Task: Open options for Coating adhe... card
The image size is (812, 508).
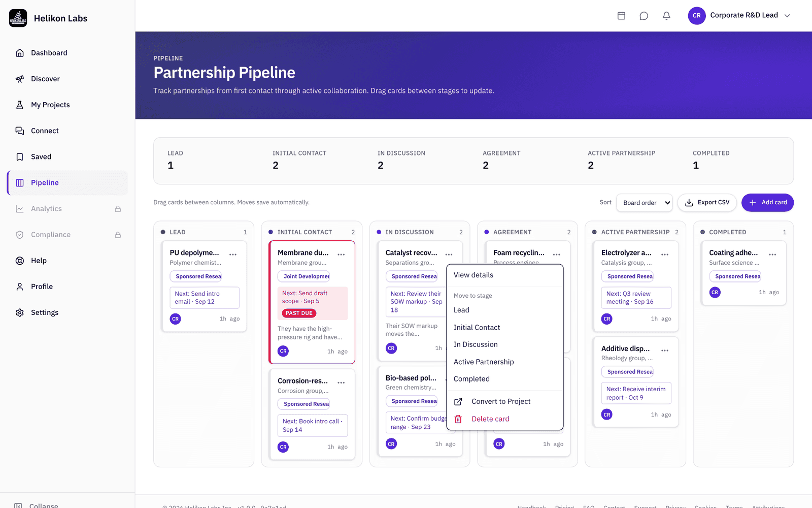Action: (772, 254)
